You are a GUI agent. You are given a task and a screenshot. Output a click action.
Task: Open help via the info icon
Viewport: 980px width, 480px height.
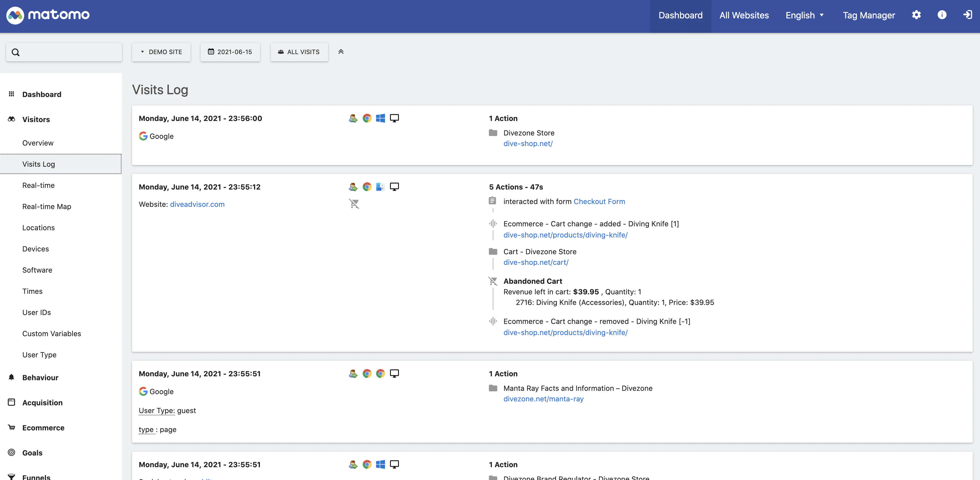click(x=942, y=15)
